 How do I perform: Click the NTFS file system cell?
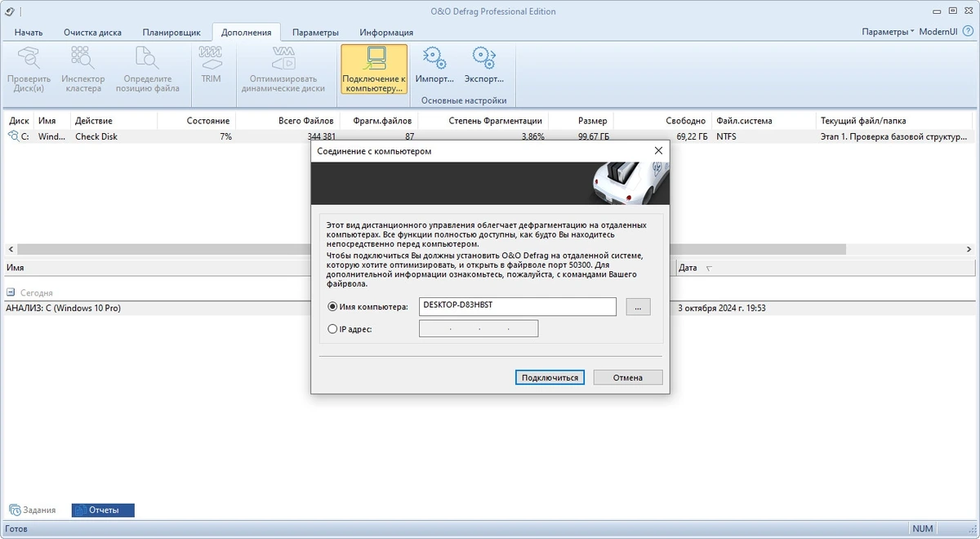(726, 136)
